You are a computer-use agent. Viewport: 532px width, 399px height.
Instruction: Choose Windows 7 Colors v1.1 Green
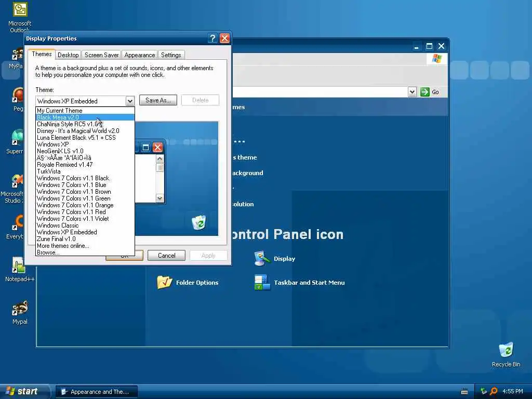pos(85,198)
